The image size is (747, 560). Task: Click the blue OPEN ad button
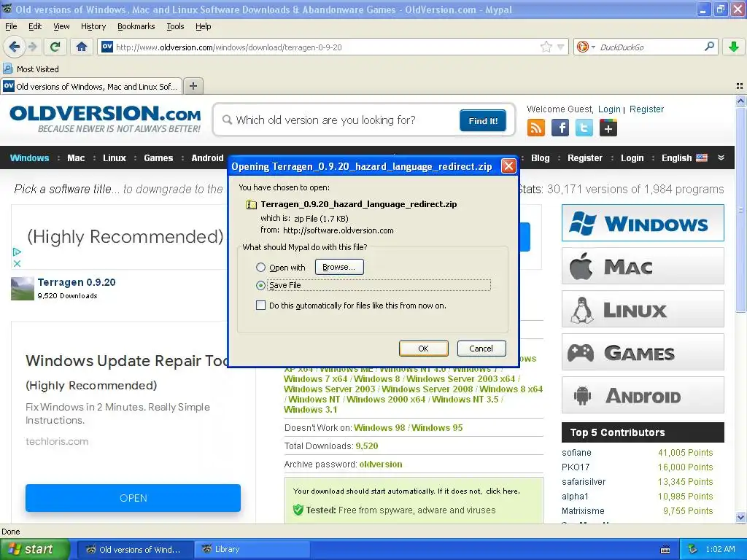click(x=133, y=497)
